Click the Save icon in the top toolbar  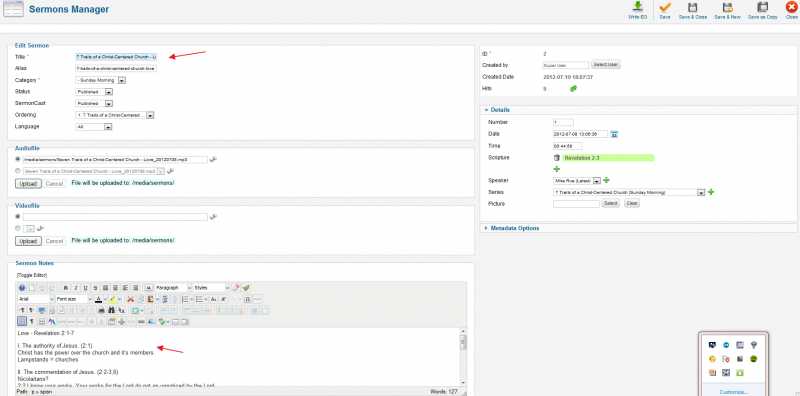point(664,10)
